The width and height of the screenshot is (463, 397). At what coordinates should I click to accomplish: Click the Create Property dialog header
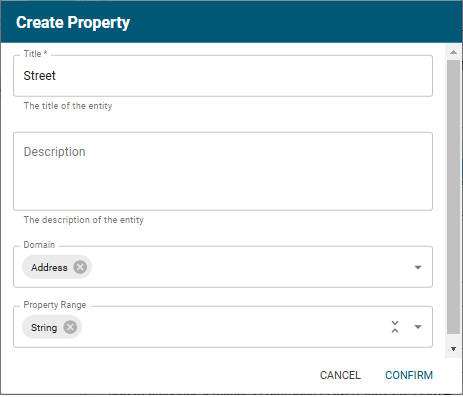[231, 22]
